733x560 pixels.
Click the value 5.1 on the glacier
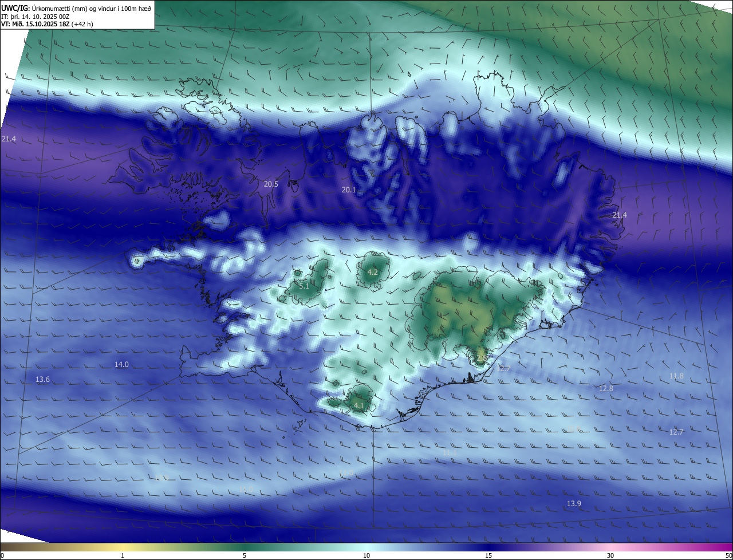[304, 286]
